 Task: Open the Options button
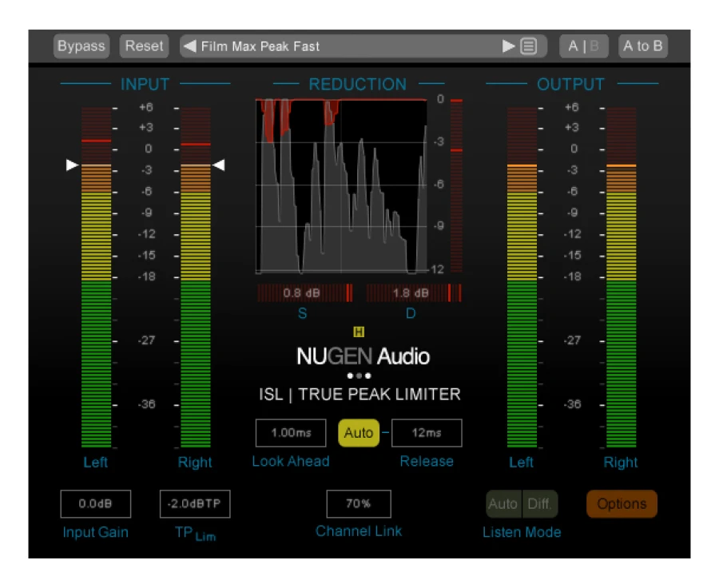click(622, 504)
